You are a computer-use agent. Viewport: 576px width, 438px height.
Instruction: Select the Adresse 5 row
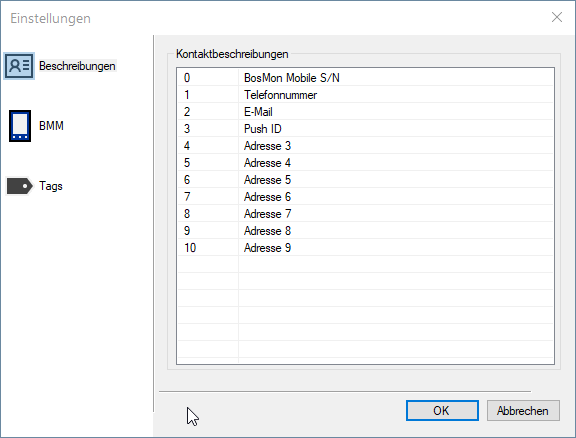click(365, 180)
